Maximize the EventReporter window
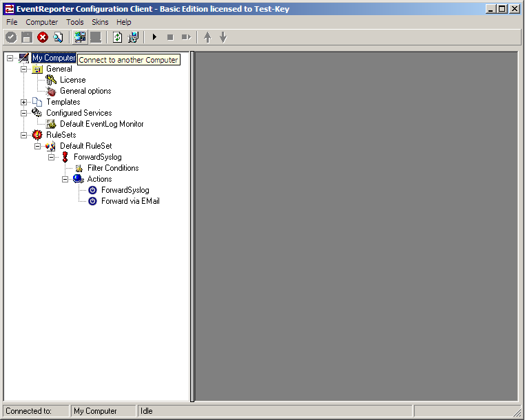The image size is (525, 420). (x=502, y=9)
